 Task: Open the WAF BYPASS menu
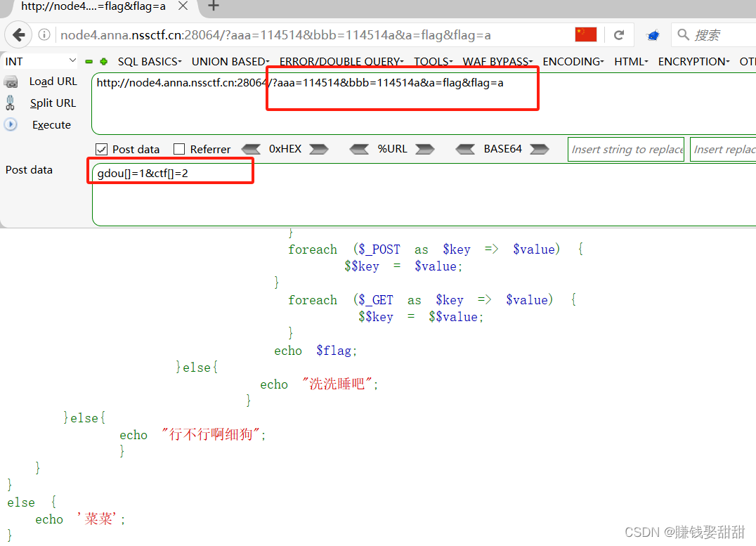click(497, 62)
